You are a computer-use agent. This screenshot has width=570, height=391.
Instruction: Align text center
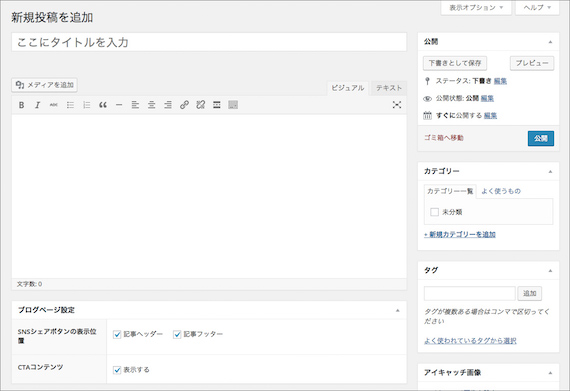pyautogui.click(x=152, y=105)
